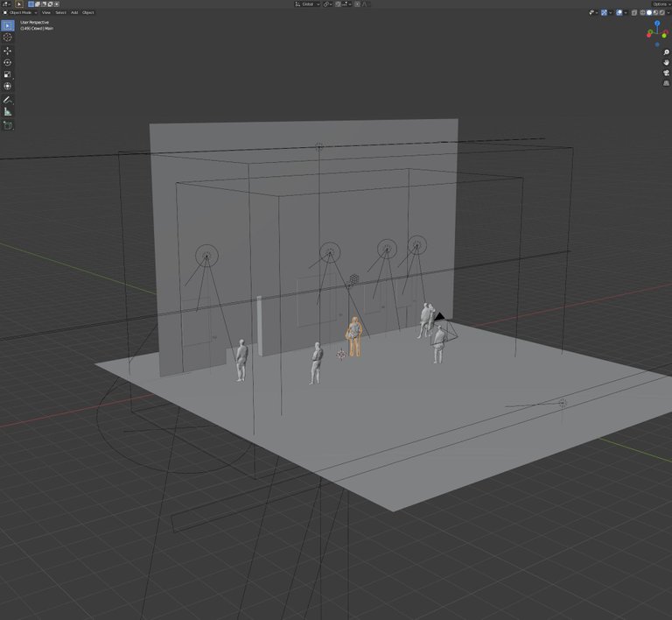Click the hand icon to pan view

pos(666,63)
